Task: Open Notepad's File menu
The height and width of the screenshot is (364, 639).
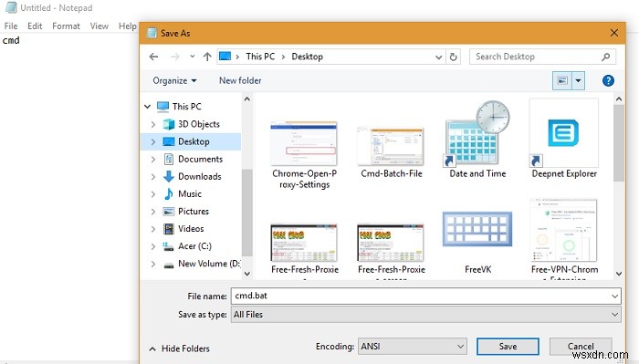Action: 11,26
